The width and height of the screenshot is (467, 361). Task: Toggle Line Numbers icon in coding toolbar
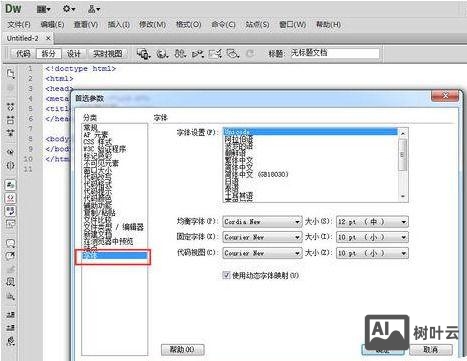pos(10,185)
